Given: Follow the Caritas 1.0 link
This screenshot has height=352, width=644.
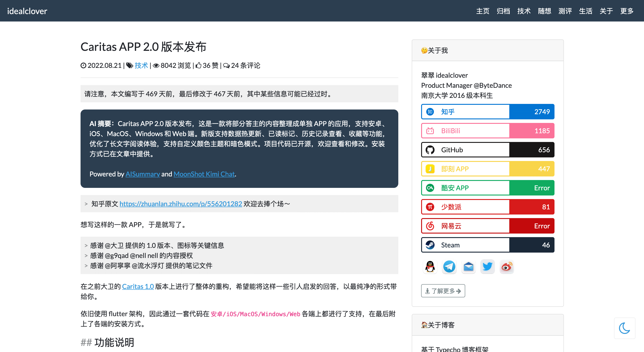Looking at the screenshot, I should (x=138, y=286).
